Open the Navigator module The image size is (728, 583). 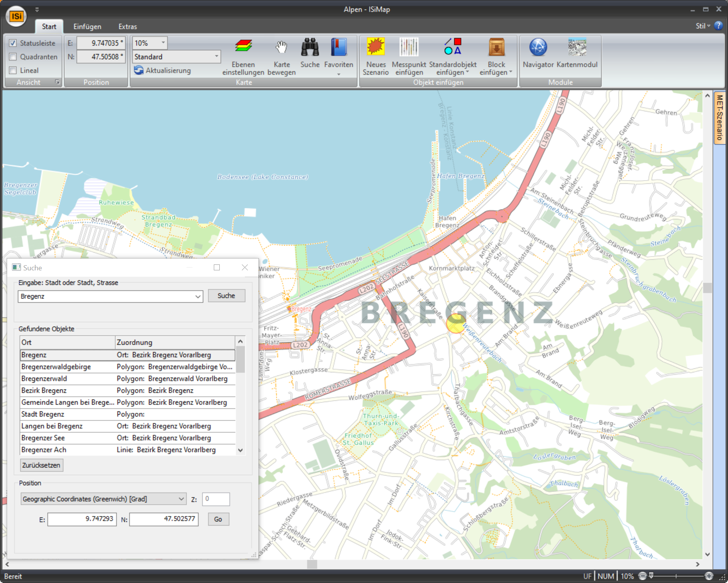538,53
